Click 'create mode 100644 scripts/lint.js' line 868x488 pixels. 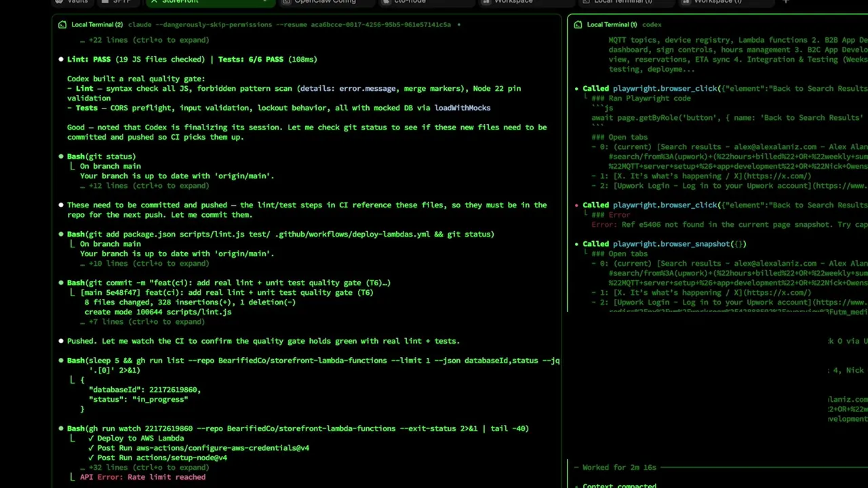point(158,312)
